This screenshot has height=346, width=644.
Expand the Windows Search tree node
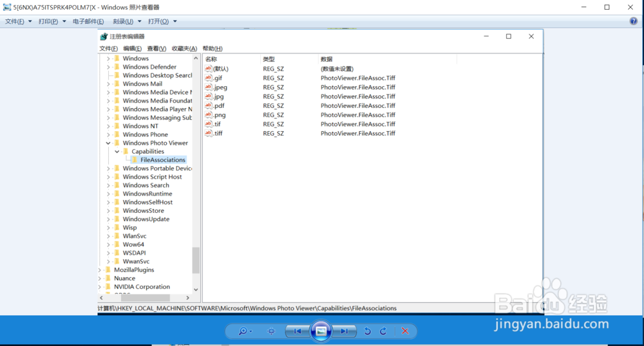click(x=108, y=185)
